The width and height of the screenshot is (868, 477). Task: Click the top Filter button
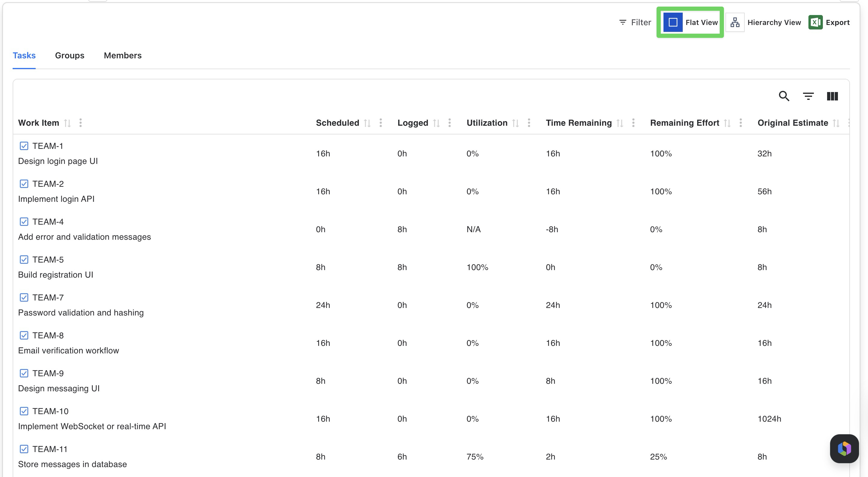pos(635,22)
